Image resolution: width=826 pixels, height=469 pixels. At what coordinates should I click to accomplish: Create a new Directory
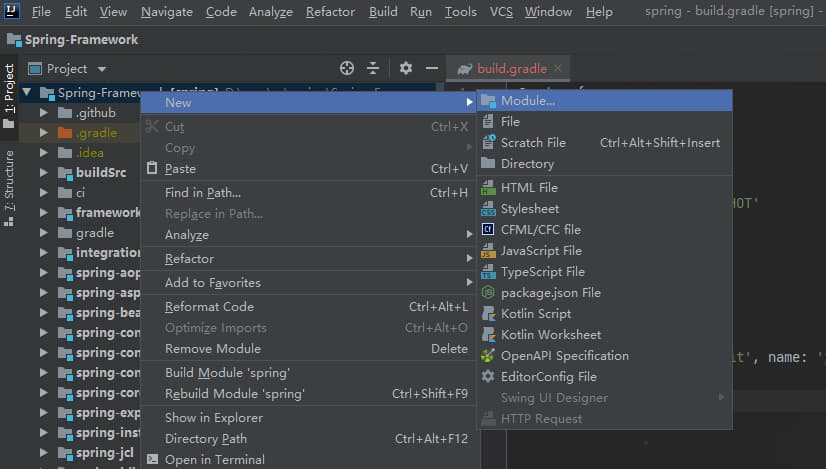click(604, 164)
